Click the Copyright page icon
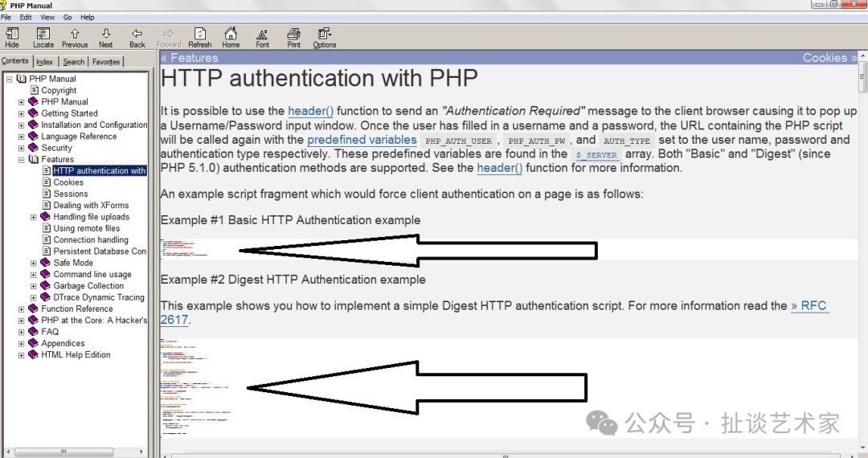Viewport: 868px width, 458px height. coord(35,90)
